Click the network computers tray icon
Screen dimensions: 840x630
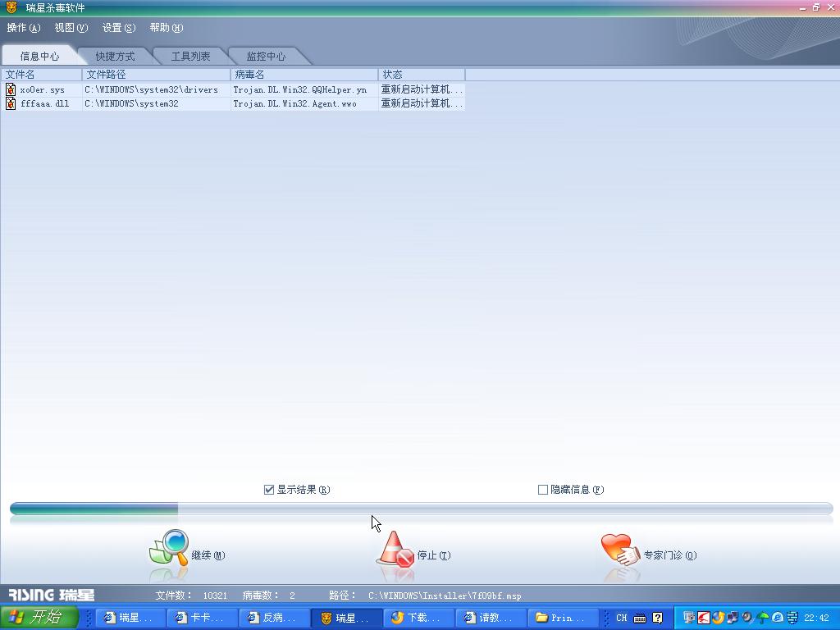click(732, 618)
